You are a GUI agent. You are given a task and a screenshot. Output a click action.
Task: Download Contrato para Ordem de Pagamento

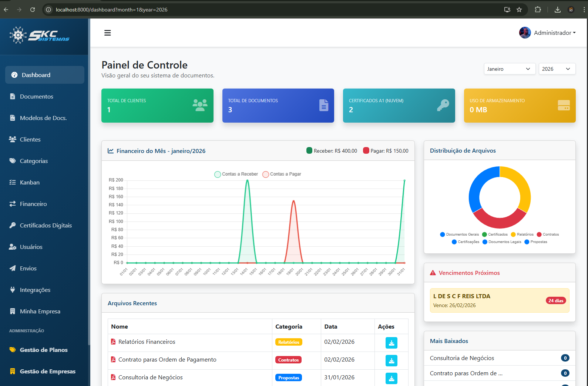tap(391, 360)
